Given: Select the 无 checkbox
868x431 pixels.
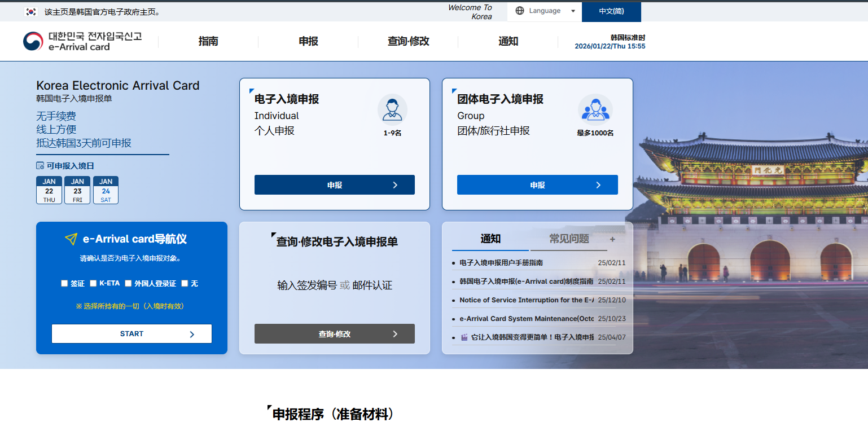Looking at the screenshot, I should 184,283.
